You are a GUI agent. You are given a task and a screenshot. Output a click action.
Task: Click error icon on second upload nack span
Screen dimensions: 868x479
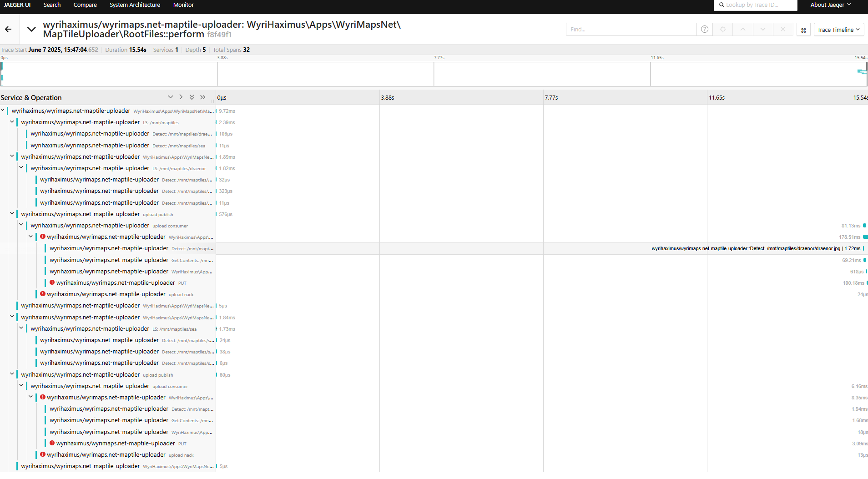[x=43, y=454]
